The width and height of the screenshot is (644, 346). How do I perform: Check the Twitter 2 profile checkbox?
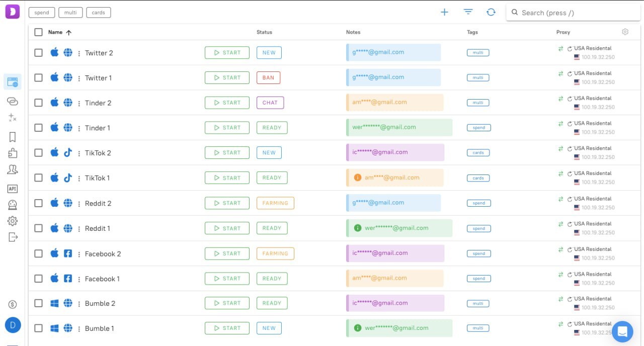38,53
